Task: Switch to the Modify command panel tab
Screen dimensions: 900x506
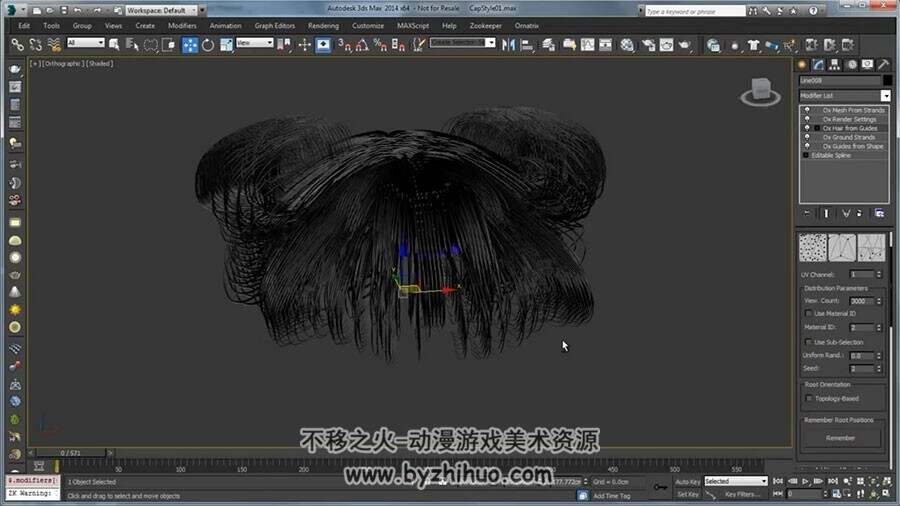Action: [x=818, y=65]
